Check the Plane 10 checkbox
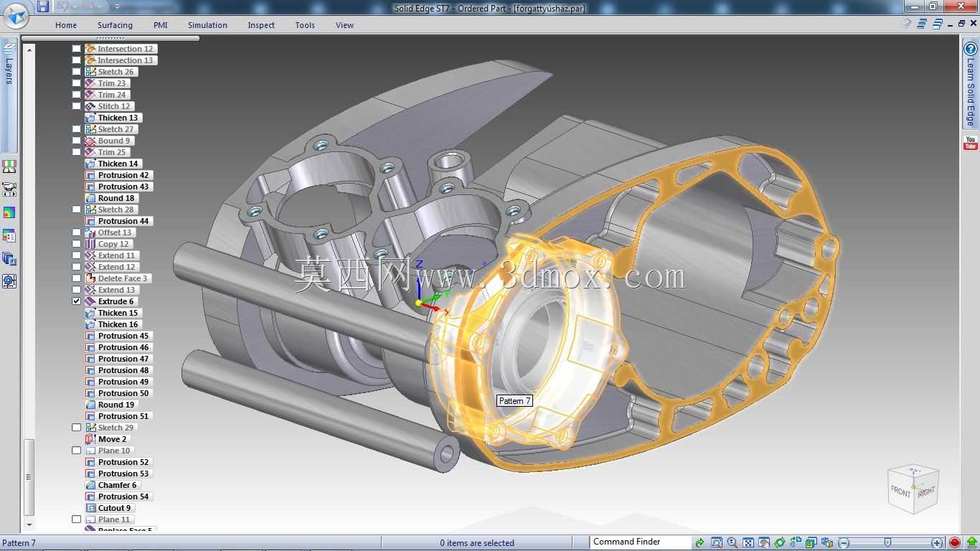 coord(77,451)
